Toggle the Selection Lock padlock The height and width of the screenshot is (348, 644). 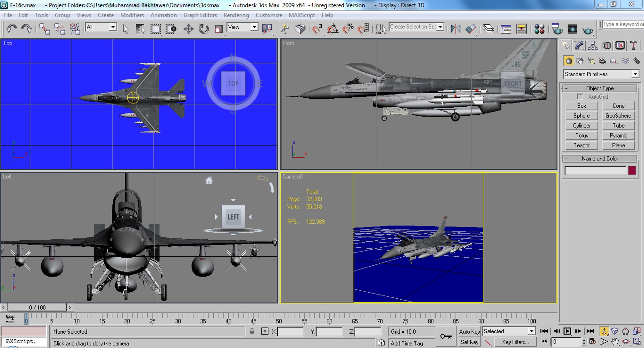coord(252,332)
